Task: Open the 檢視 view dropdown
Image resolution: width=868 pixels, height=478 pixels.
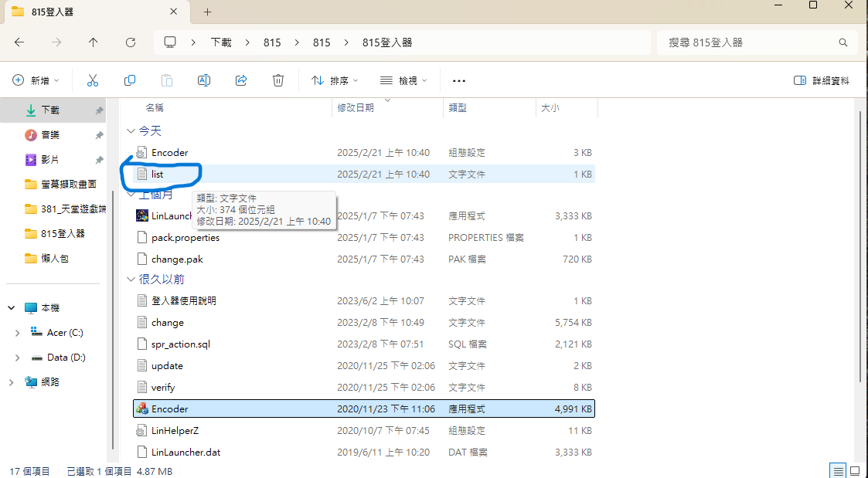Action: 404,81
